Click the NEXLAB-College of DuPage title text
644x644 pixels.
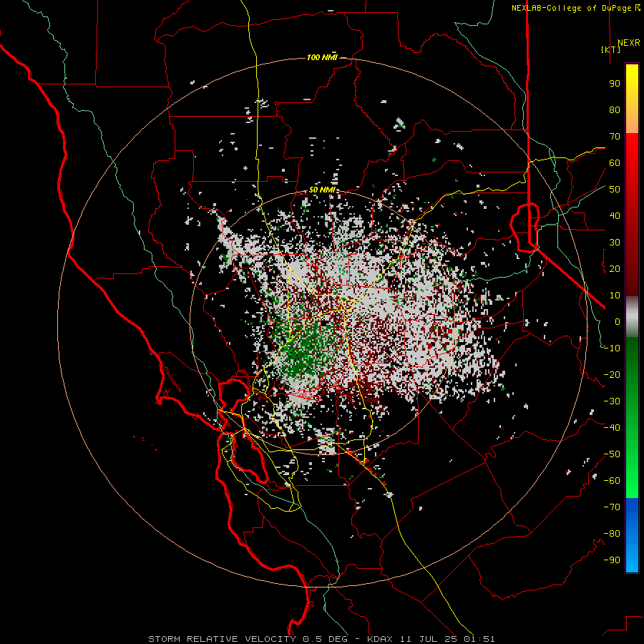click(576, 8)
